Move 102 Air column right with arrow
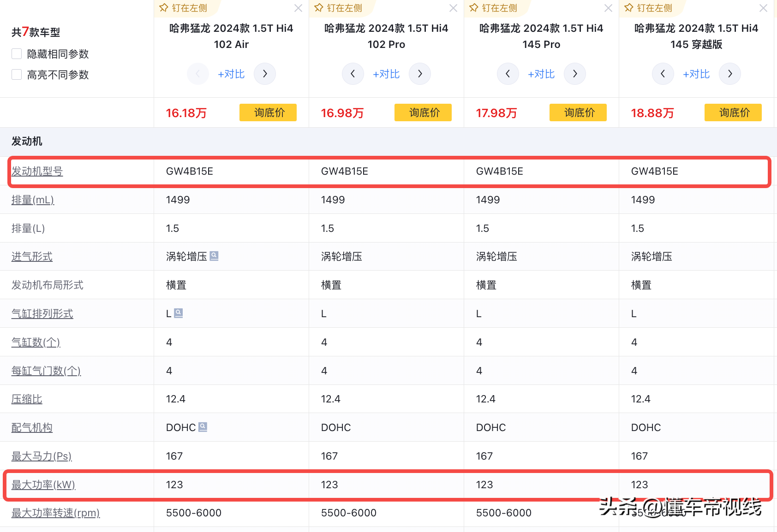 coord(265,74)
